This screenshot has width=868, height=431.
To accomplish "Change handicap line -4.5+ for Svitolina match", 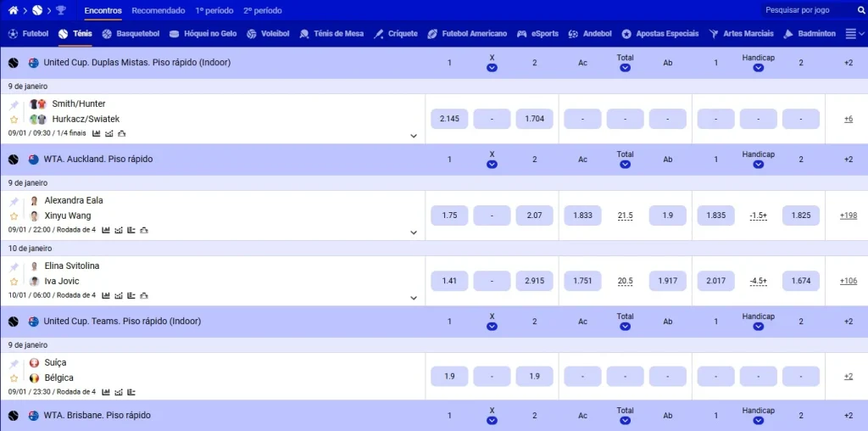I will (x=759, y=281).
